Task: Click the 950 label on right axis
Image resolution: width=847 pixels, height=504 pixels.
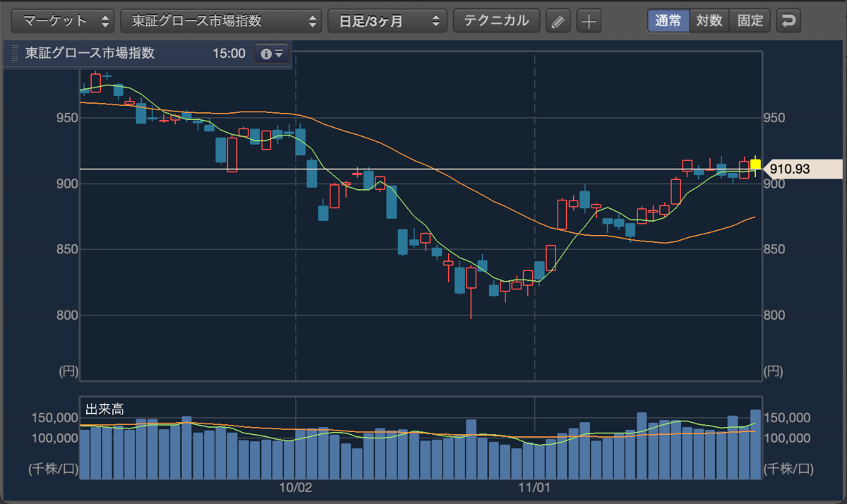Action: pos(775,118)
